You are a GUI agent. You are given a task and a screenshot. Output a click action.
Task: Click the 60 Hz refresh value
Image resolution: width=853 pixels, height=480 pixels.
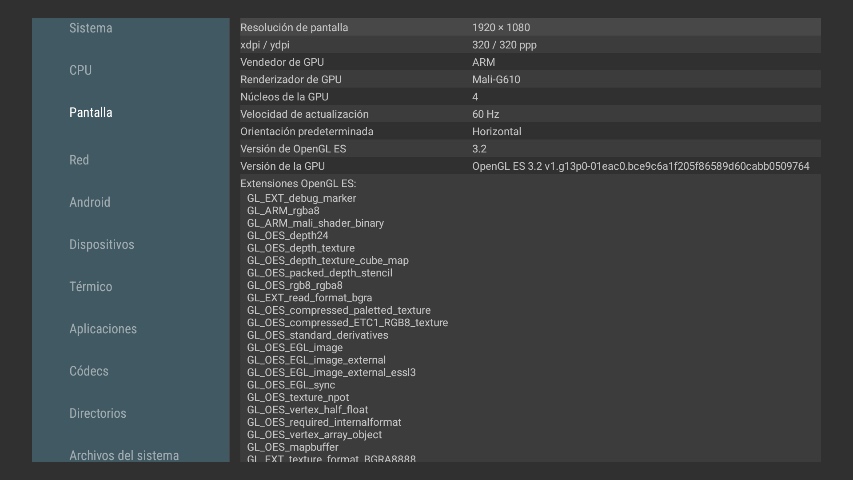(486, 114)
